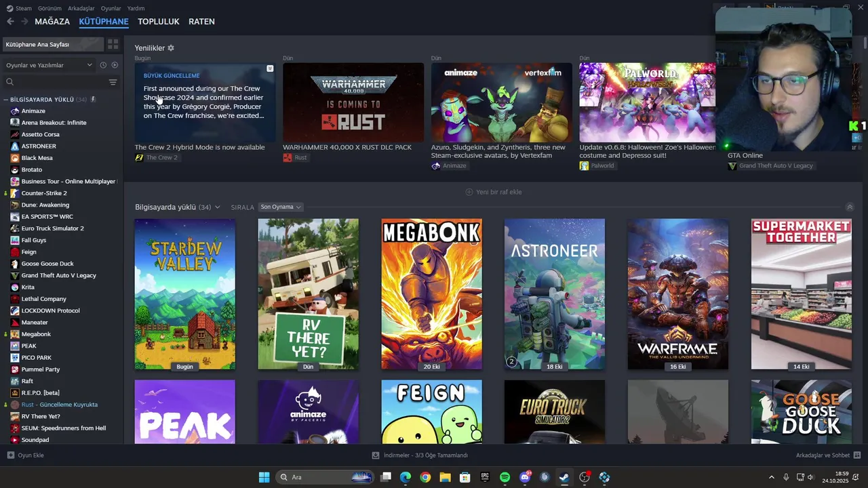868x488 pixels.
Task: Open Warhammer x Rust news thumbnail
Action: tap(353, 102)
